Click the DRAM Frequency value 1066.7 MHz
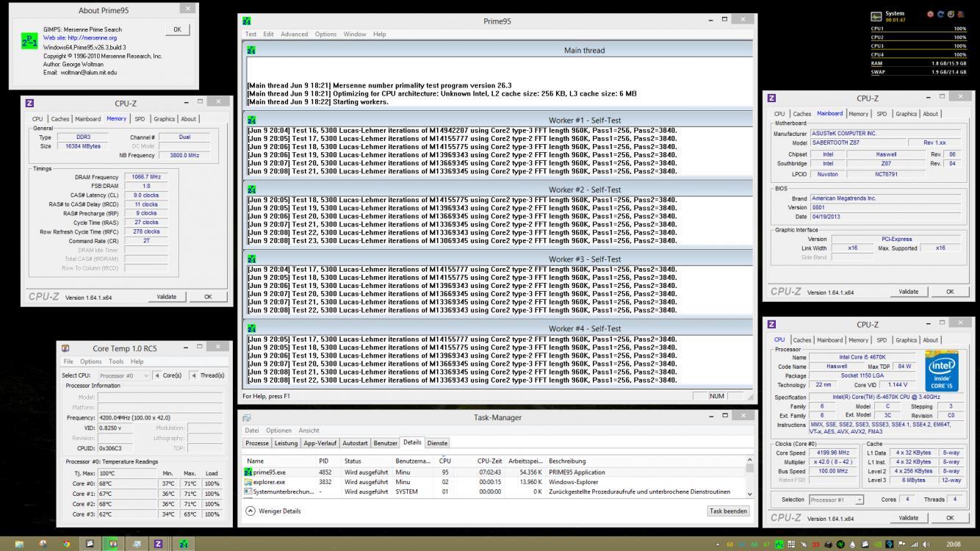 coord(145,177)
